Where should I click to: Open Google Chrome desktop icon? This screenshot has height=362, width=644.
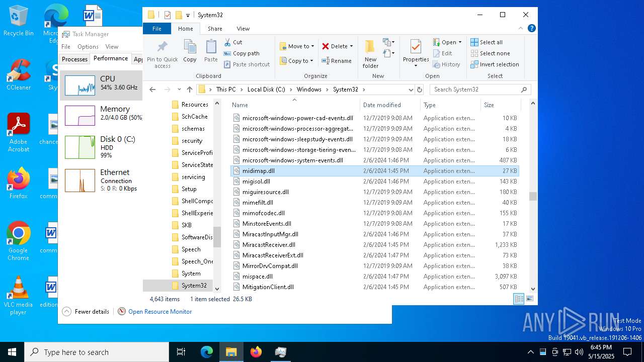(x=18, y=241)
